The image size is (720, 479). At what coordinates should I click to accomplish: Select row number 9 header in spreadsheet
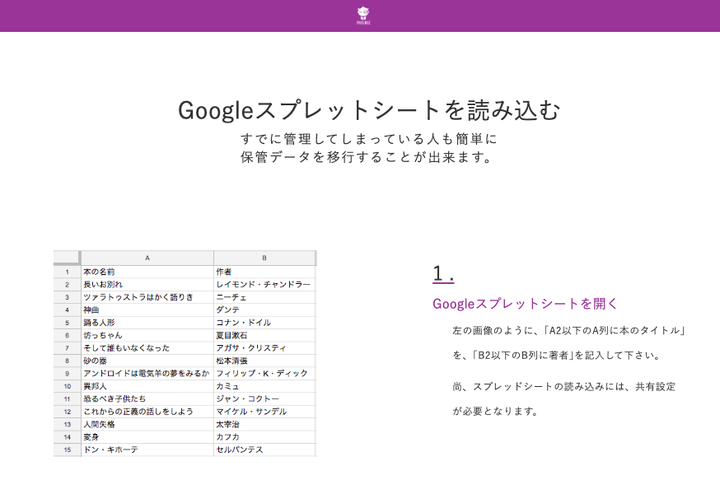(67, 373)
